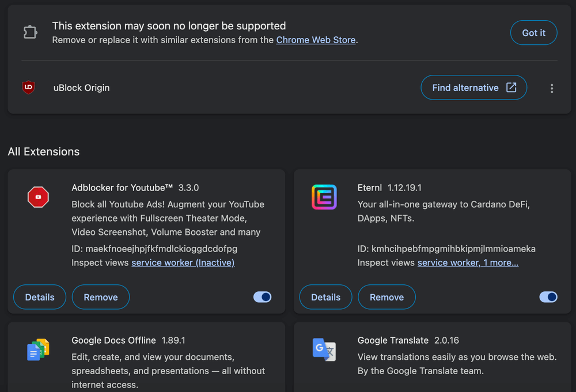
Task: Open Details for Adblocker for Youtube
Action: coord(39,297)
